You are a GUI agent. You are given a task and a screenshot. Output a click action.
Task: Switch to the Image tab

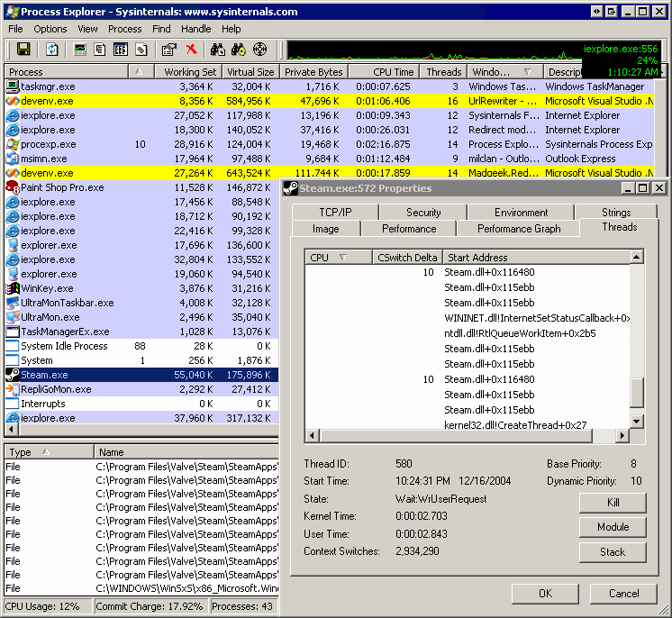coord(326,229)
